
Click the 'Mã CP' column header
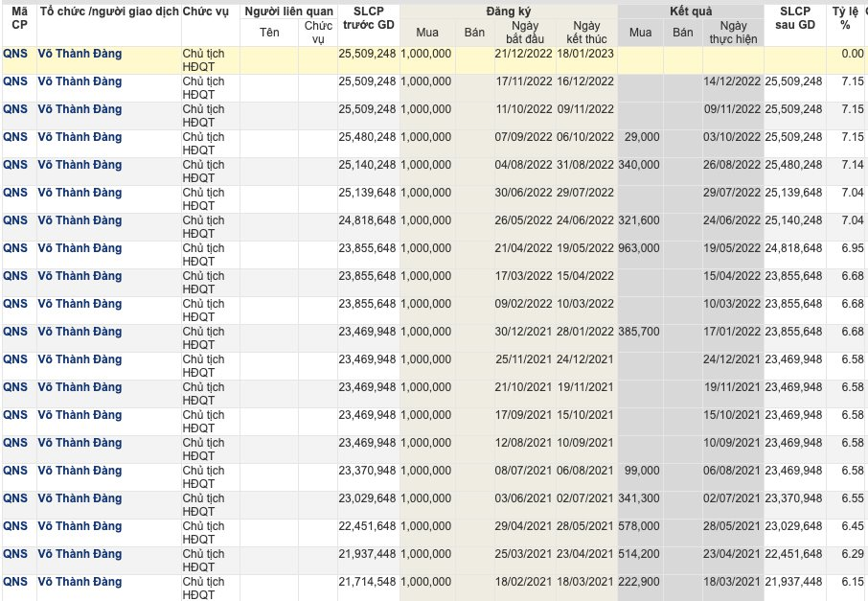pyautogui.click(x=18, y=17)
